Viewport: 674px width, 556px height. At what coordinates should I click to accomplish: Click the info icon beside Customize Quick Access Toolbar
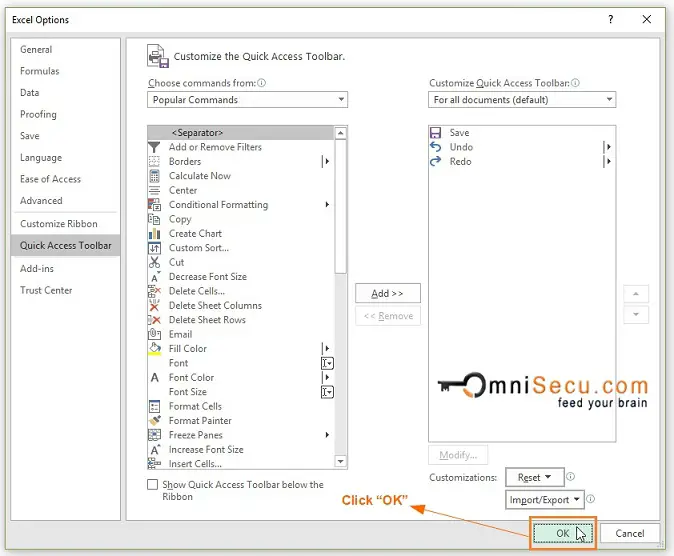coord(575,83)
